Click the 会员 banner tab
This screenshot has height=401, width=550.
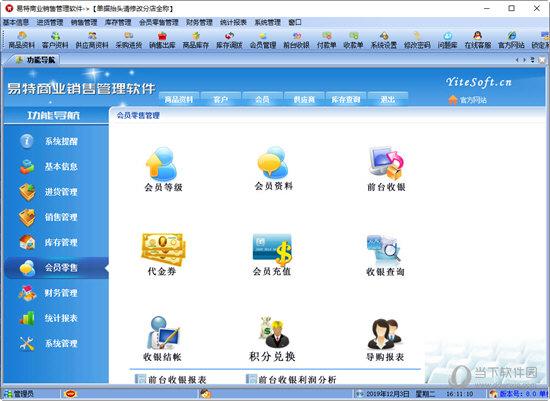coord(262,99)
